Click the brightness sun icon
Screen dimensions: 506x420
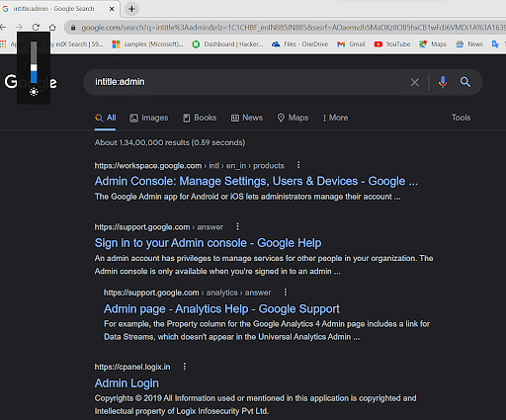pos(34,92)
